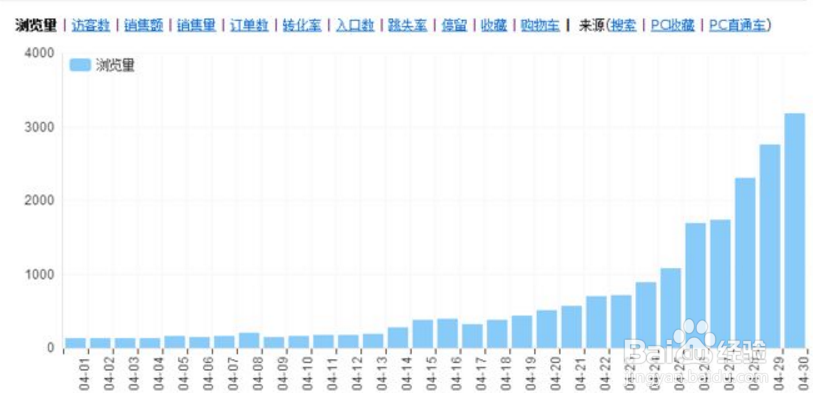
Task: Open the 销售额 chart link
Action: [x=144, y=25]
